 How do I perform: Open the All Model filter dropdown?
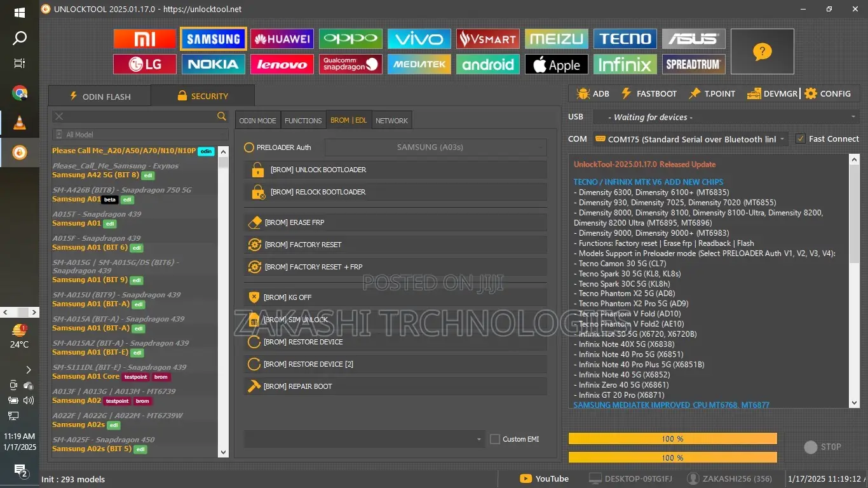140,135
